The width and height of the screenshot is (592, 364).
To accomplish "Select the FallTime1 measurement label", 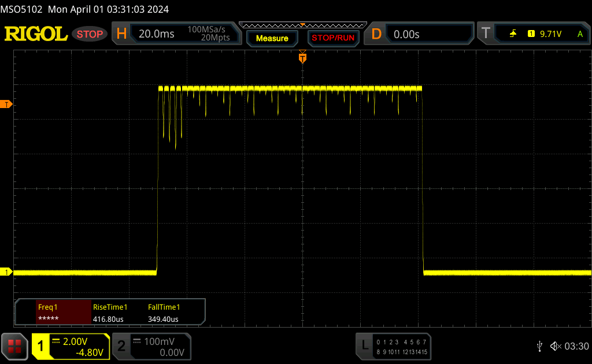I will point(164,307).
